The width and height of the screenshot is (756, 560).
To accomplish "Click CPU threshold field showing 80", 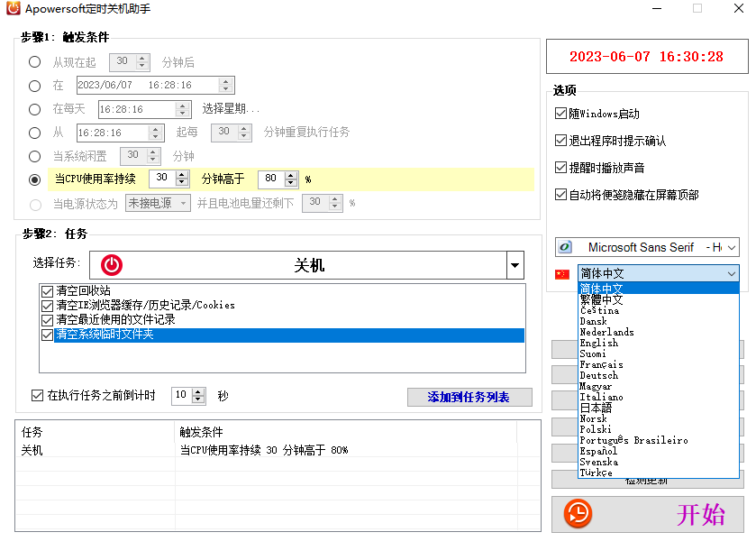I will tap(271, 179).
